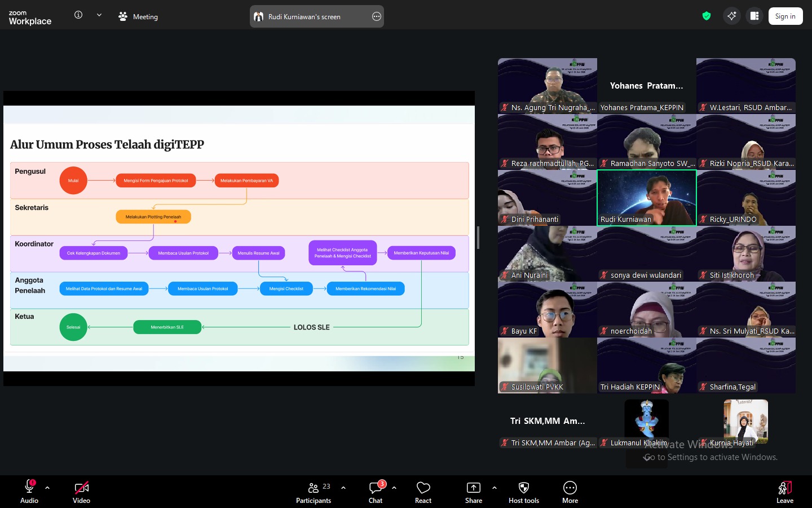The height and width of the screenshot is (508, 812).
Task: Click the green encryption shield icon
Action: tap(707, 16)
